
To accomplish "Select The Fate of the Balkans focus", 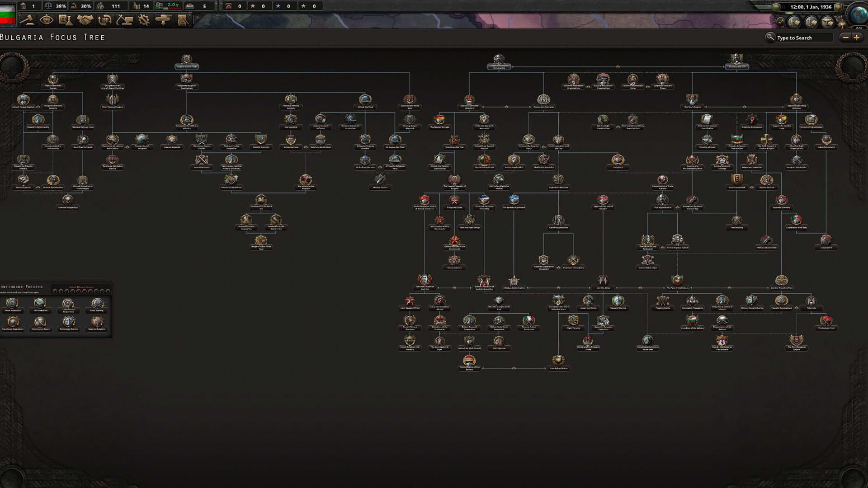I will [x=677, y=282].
